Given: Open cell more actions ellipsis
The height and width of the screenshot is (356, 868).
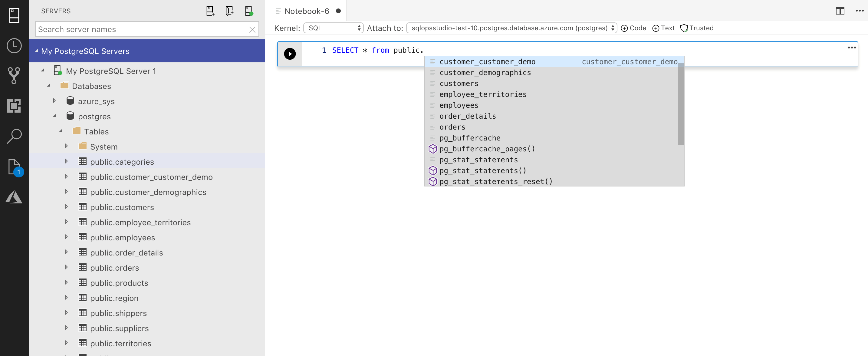Looking at the screenshot, I should click(851, 48).
